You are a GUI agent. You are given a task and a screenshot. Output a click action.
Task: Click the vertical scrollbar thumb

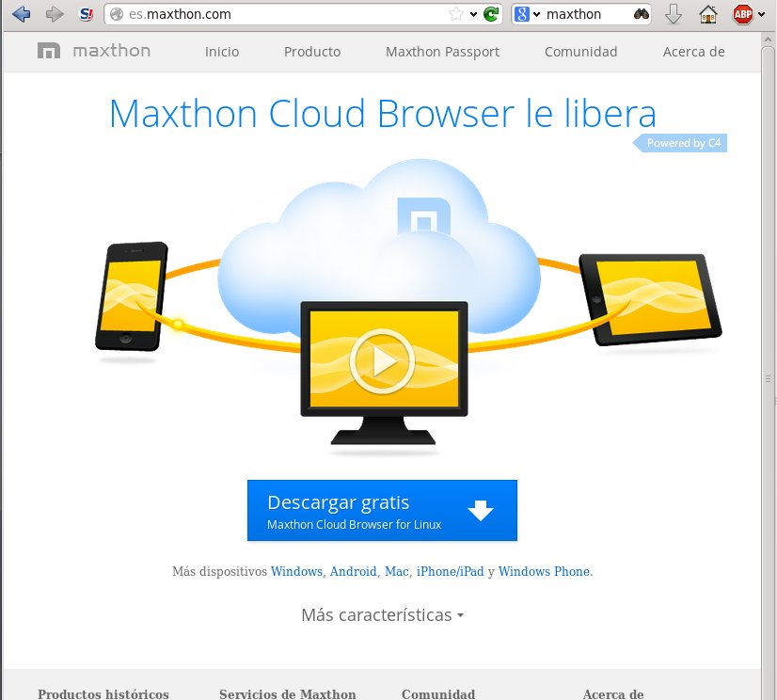coord(768,379)
